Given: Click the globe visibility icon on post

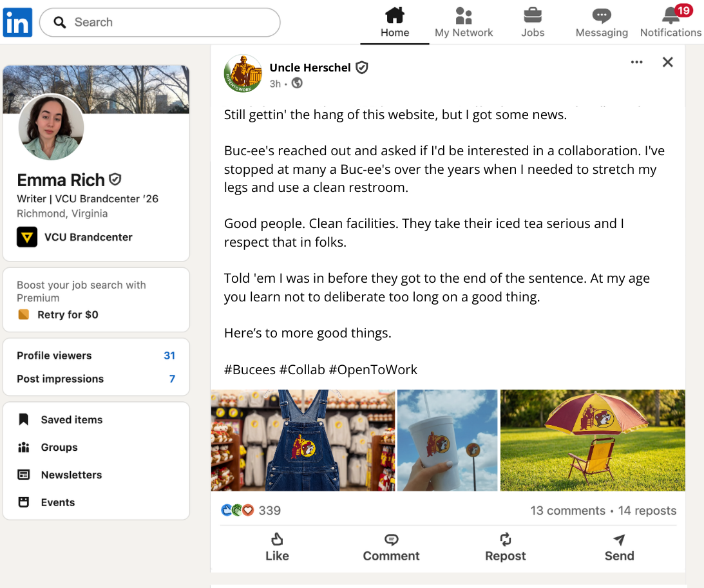Looking at the screenshot, I should [x=297, y=83].
